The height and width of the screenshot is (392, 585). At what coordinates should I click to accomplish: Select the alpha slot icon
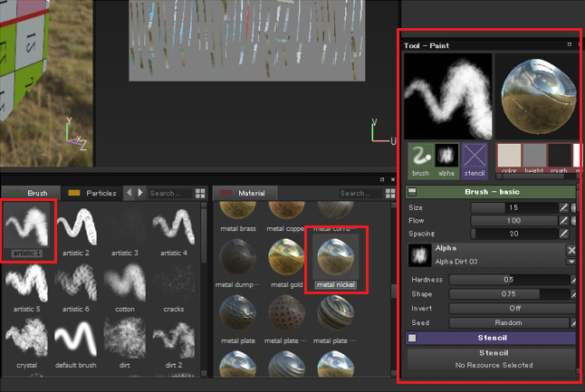[446, 157]
